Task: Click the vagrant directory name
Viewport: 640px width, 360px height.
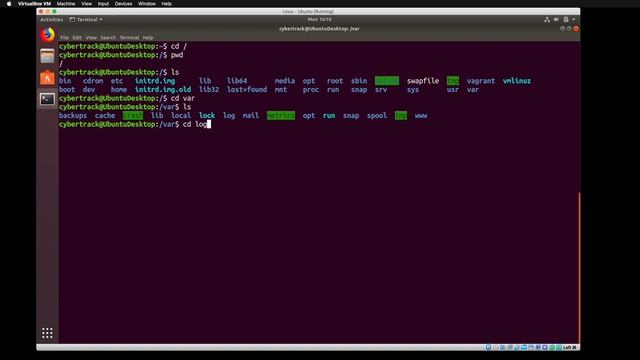Action: [x=480, y=81]
